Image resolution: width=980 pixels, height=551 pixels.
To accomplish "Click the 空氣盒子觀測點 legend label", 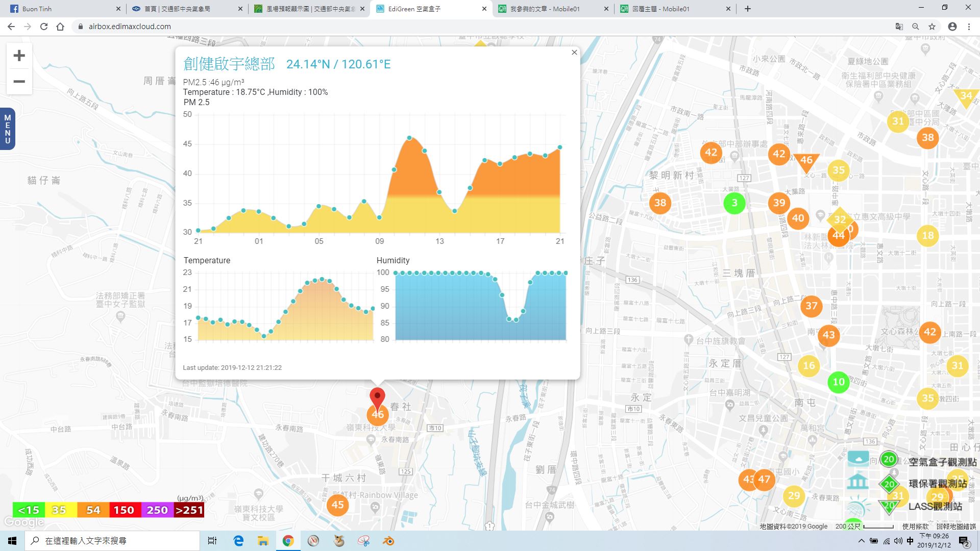I will click(x=943, y=462).
